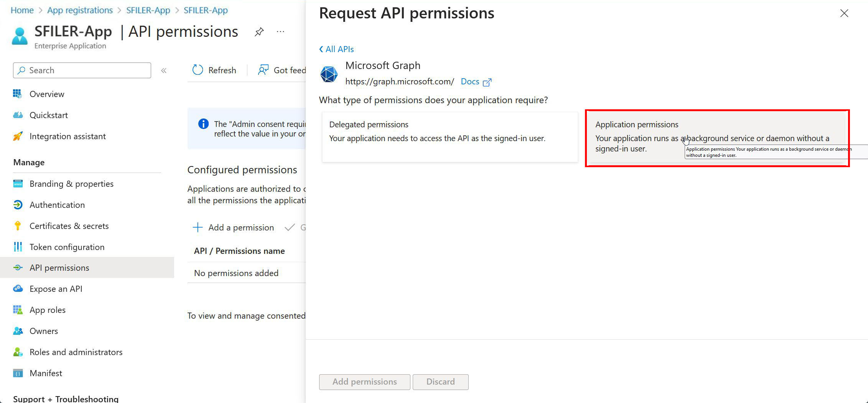Image resolution: width=868 pixels, height=403 pixels.
Task: Click the App roles icon
Action: click(x=18, y=310)
